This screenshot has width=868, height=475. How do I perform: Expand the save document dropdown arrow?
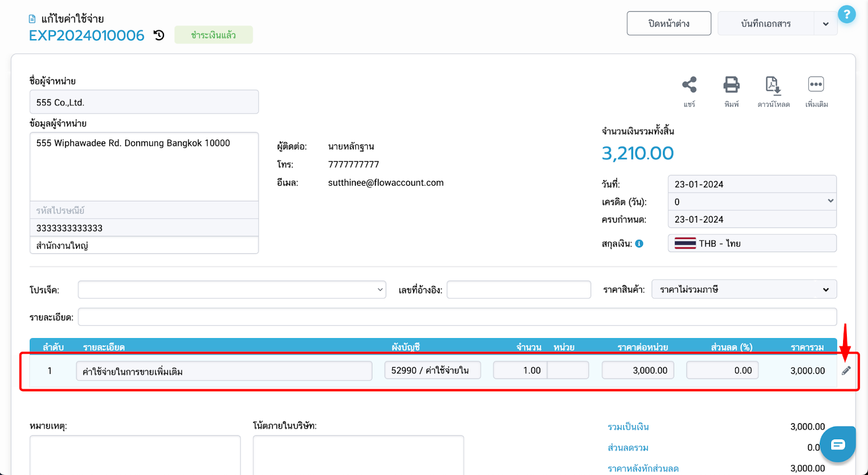pyautogui.click(x=826, y=24)
